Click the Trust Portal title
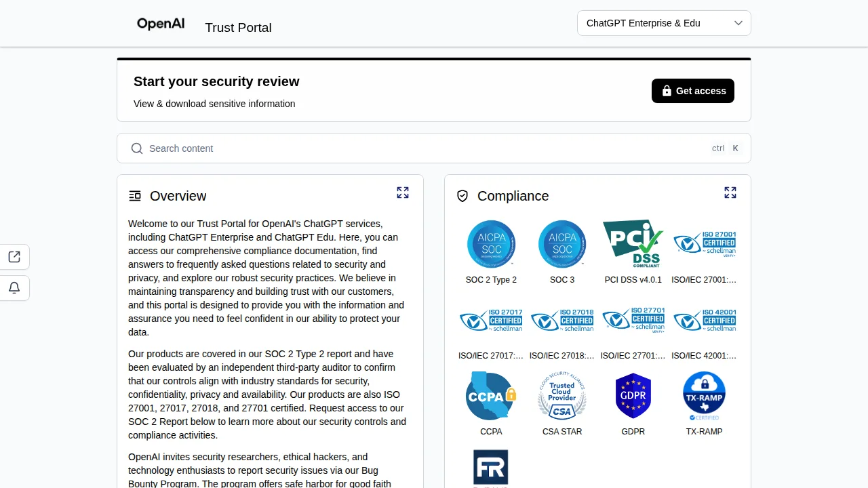Image resolution: width=868 pixels, height=488 pixels. (238, 28)
